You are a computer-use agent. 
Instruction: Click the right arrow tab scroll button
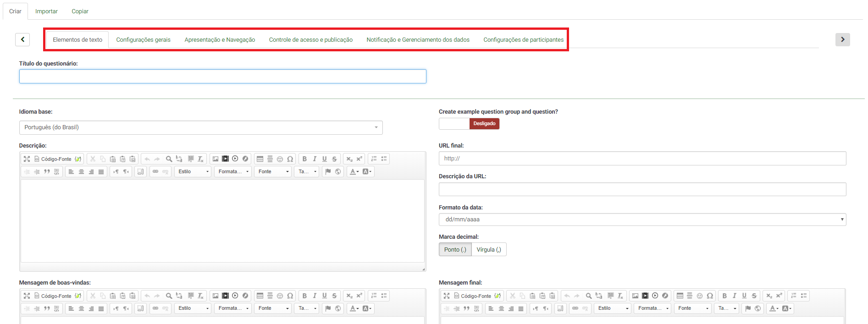pyautogui.click(x=842, y=40)
